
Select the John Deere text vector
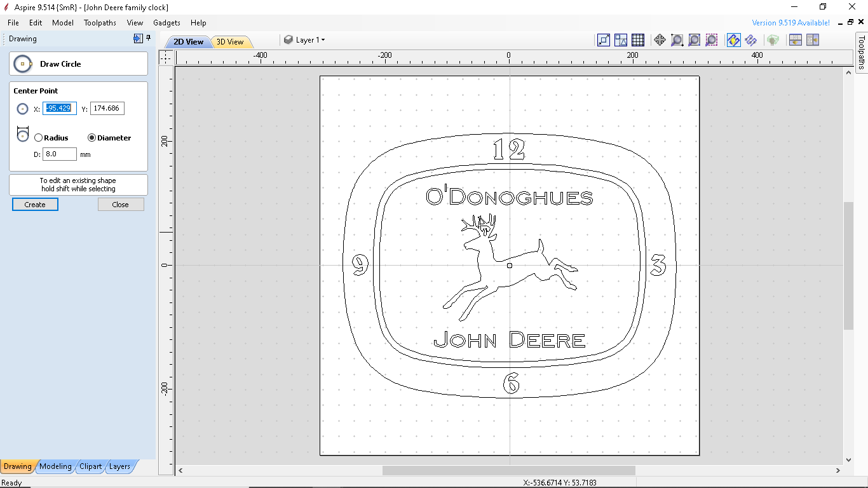point(509,339)
